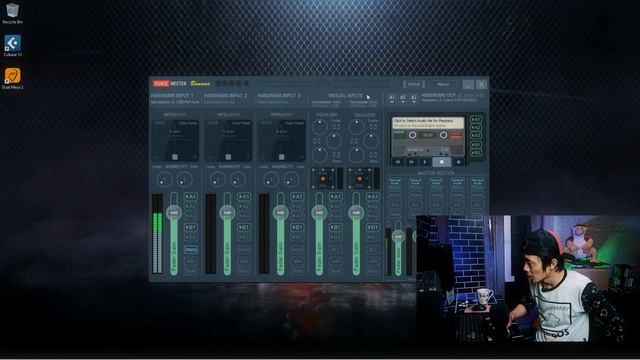
Task: Toggle cassette B1 output routing button
Action: tap(476, 144)
